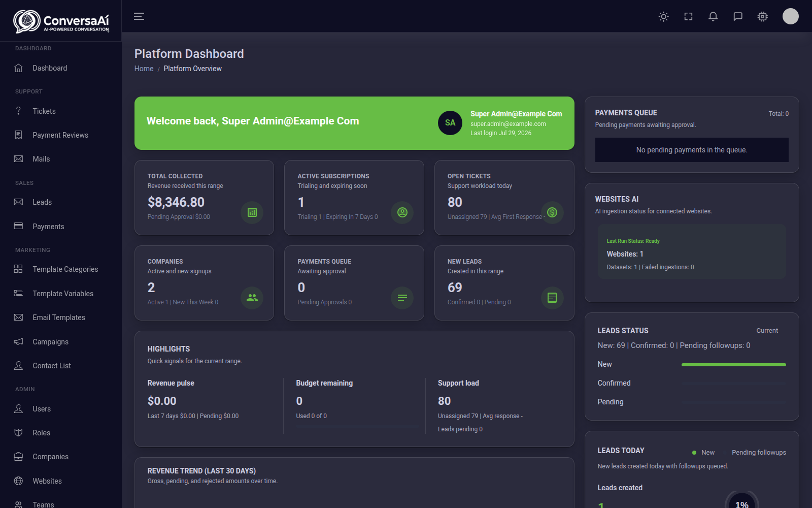Click Open Tickets dollar icon
Image resolution: width=812 pixels, height=508 pixels.
click(x=552, y=212)
